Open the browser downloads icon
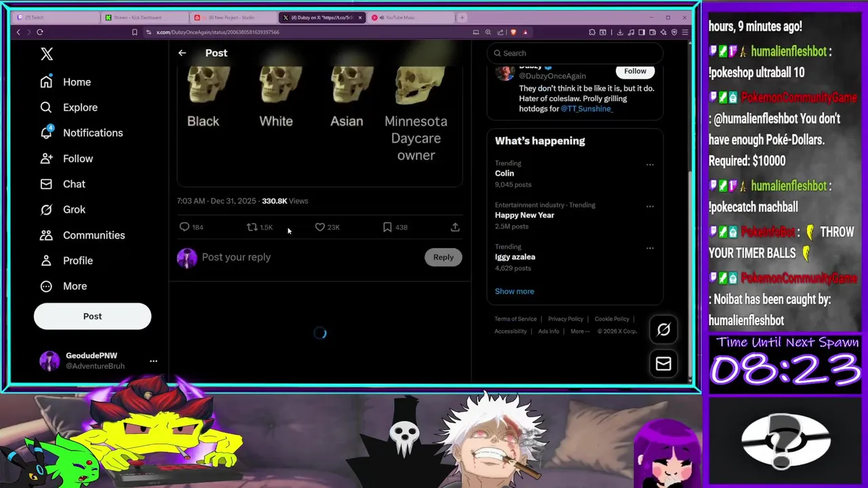Image resolution: width=868 pixels, height=488 pixels. [620, 32]
